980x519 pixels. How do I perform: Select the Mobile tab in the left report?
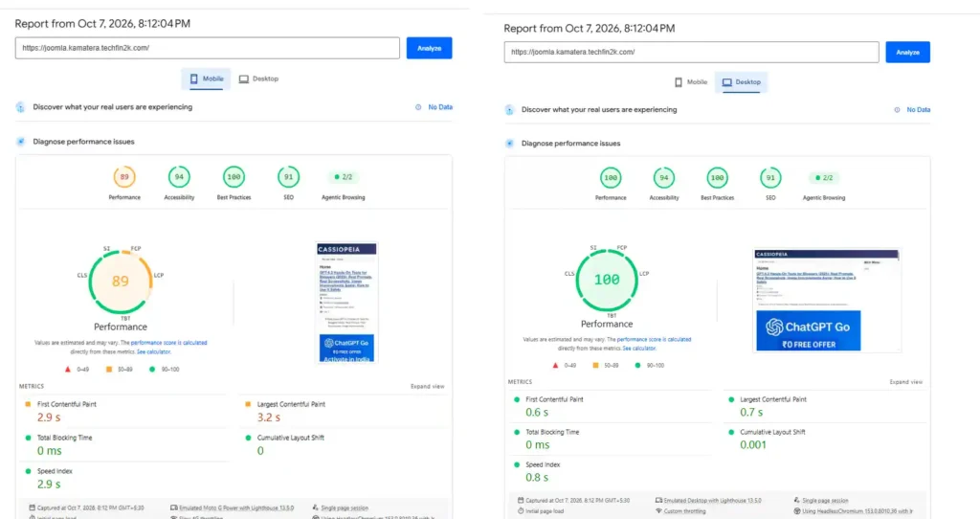click(207, 79)
